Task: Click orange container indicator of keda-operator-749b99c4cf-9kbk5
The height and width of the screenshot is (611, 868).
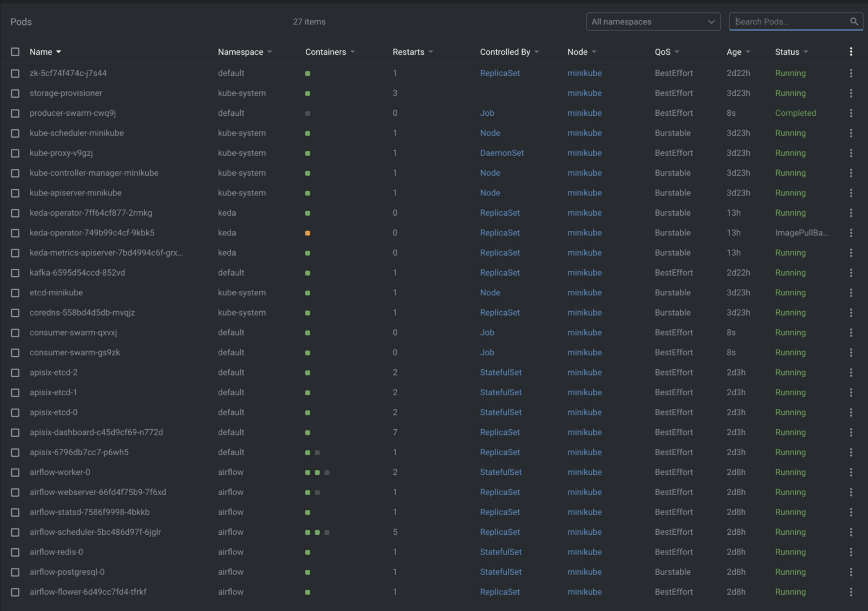Action: 307,233
